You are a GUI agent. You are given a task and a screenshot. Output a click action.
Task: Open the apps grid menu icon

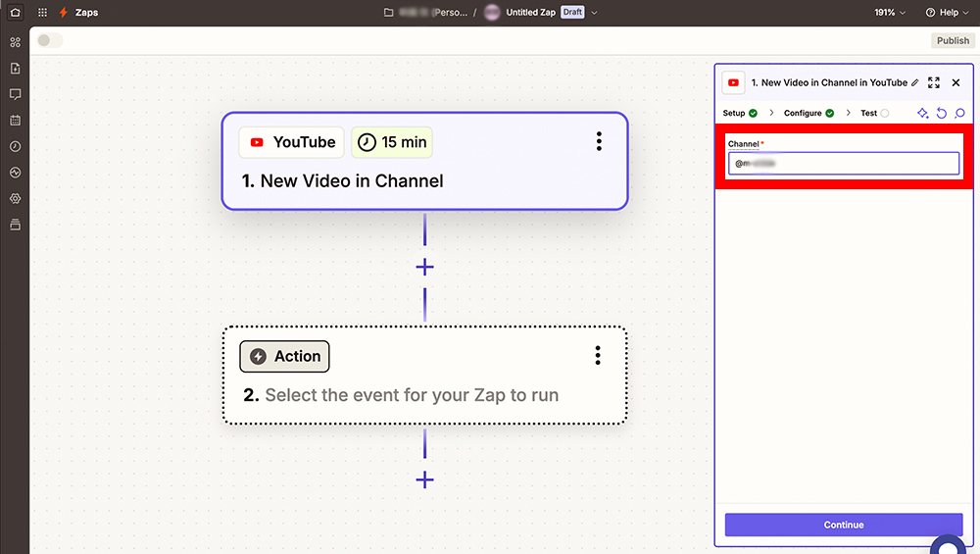pos(42,13)
